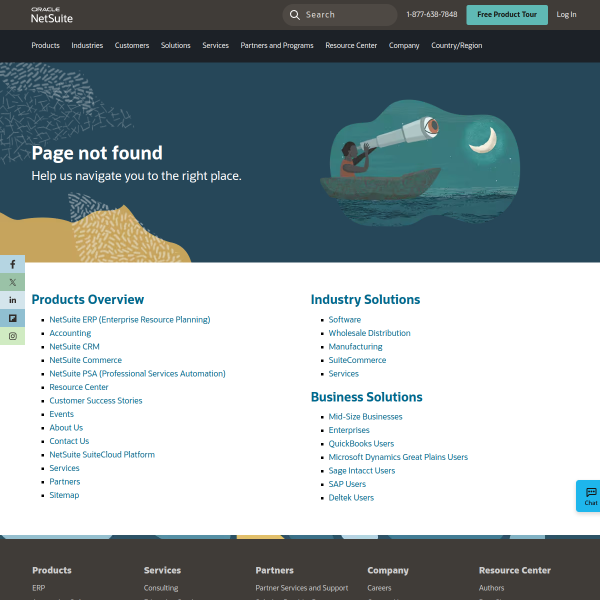The height and width of the screenshot is (600, 600).
Task: Share page on X (Twitter) icon
Action: click(x=13, y=282)
